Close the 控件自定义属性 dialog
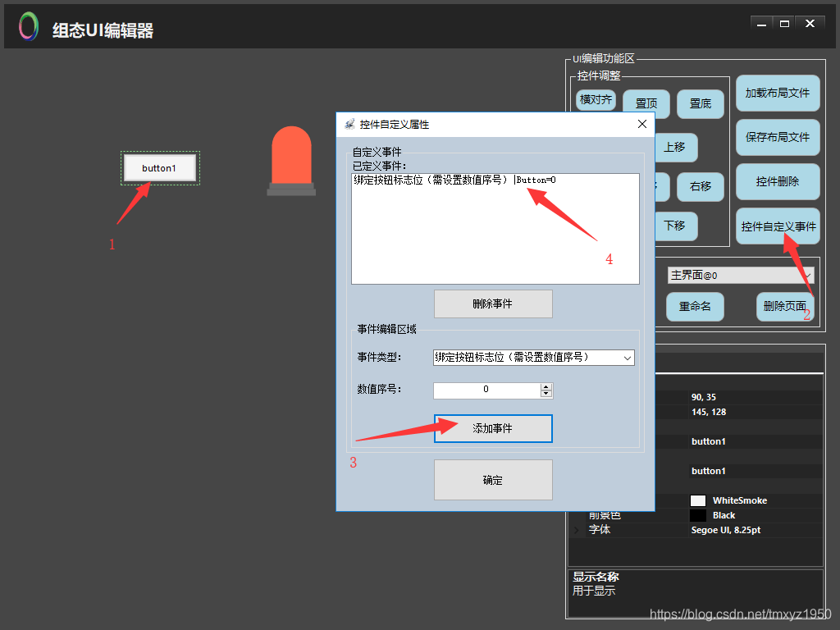 click(641, 125)
